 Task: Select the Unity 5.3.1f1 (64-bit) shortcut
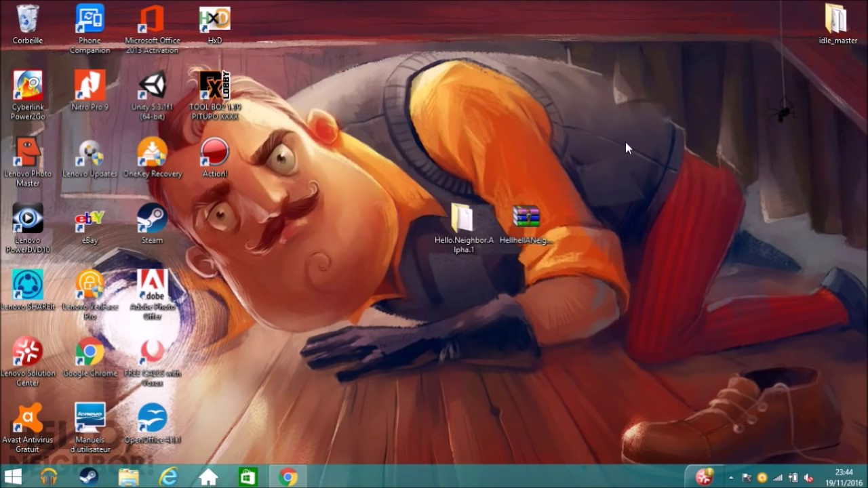152,95
